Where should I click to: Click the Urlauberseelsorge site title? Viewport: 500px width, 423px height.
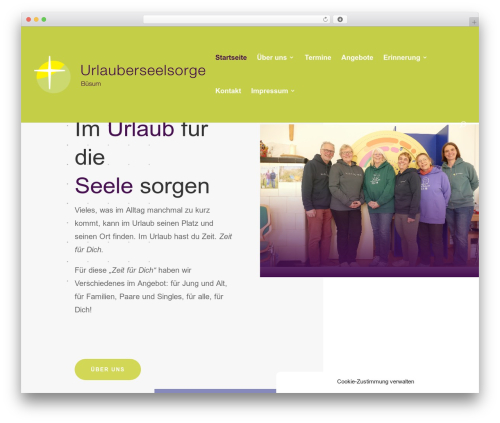pos(143,70)
